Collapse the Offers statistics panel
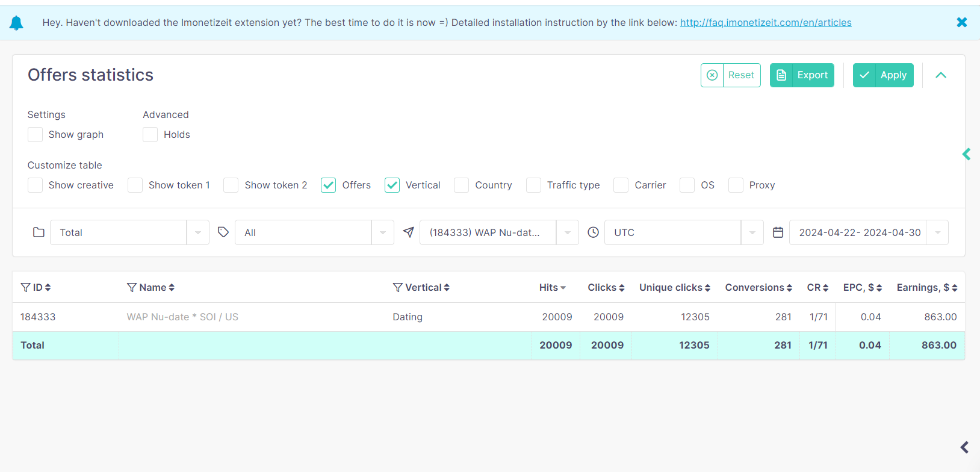980x472 pixels. (x=941, y=75)
